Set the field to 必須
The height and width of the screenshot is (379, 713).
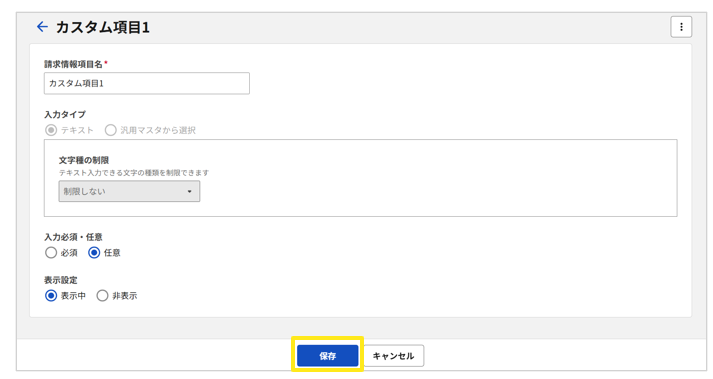(51, 253)
